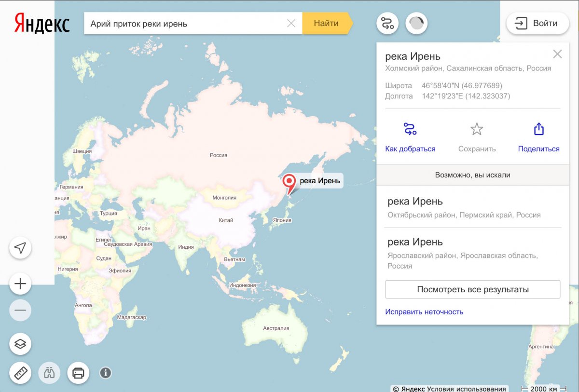
Task: Click the Ангола label on the map
Action: point(83,305)
